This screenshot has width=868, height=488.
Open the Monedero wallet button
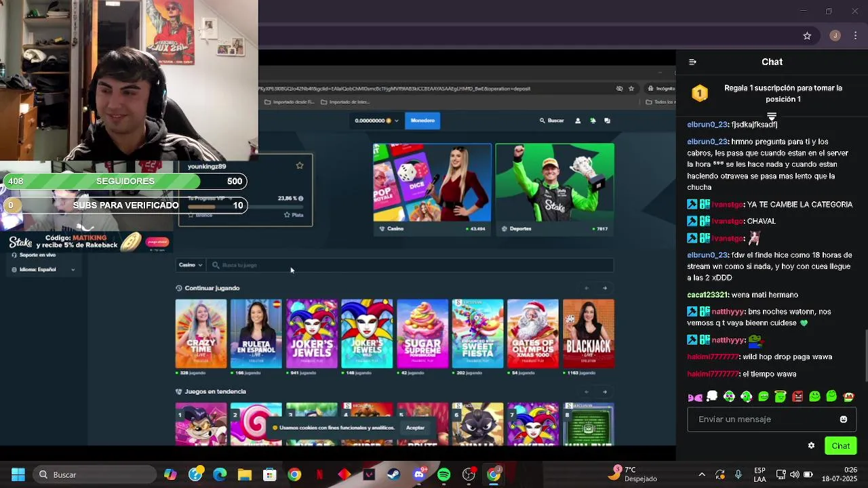[422, 121]
